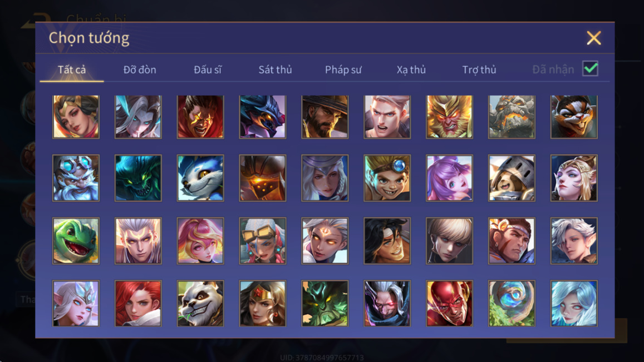Pick the blue and white fox hero

point(200,178)
